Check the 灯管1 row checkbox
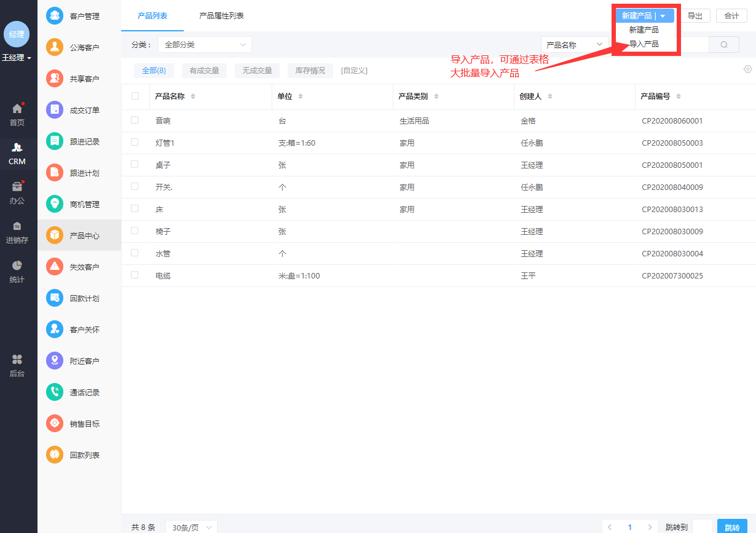 pos(135,142)
